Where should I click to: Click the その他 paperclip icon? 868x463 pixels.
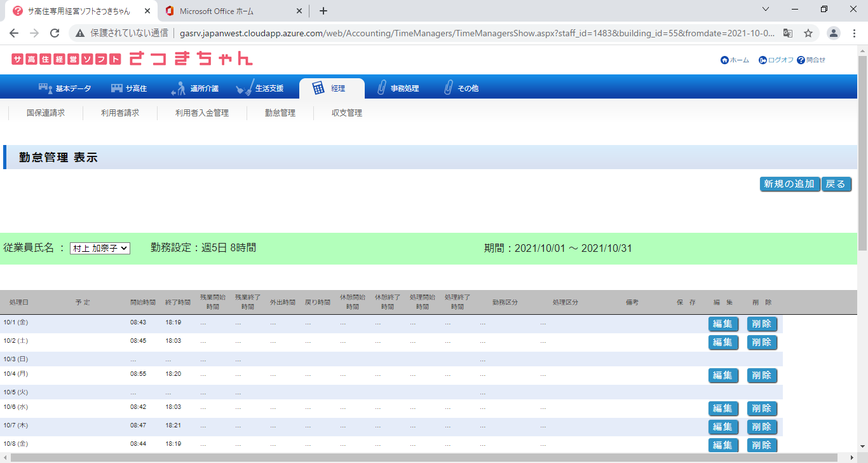449,88
